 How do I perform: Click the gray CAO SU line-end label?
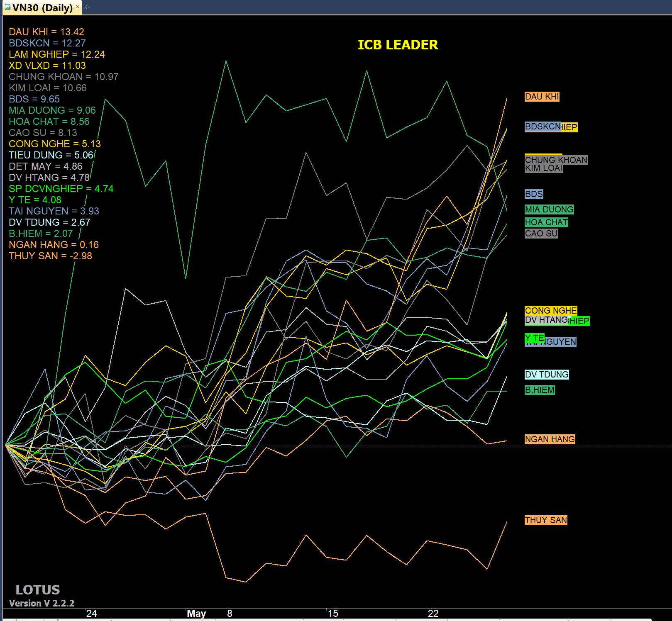[x=541, y=234]
